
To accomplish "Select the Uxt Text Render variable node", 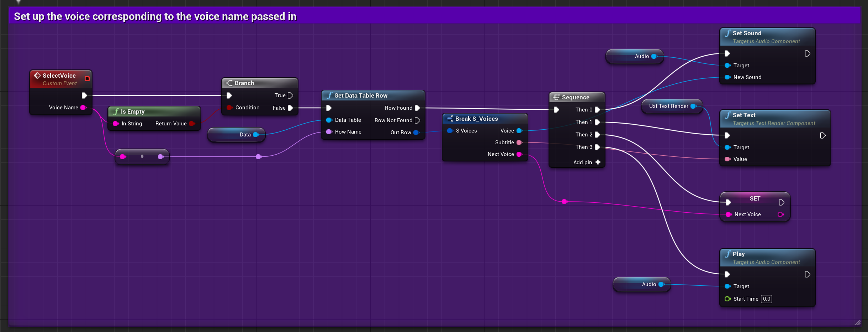I will click(672, 106).
